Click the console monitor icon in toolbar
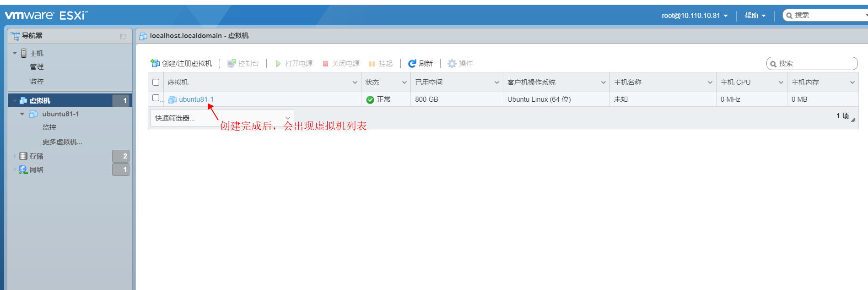868x290 pixels. point(232,63)
